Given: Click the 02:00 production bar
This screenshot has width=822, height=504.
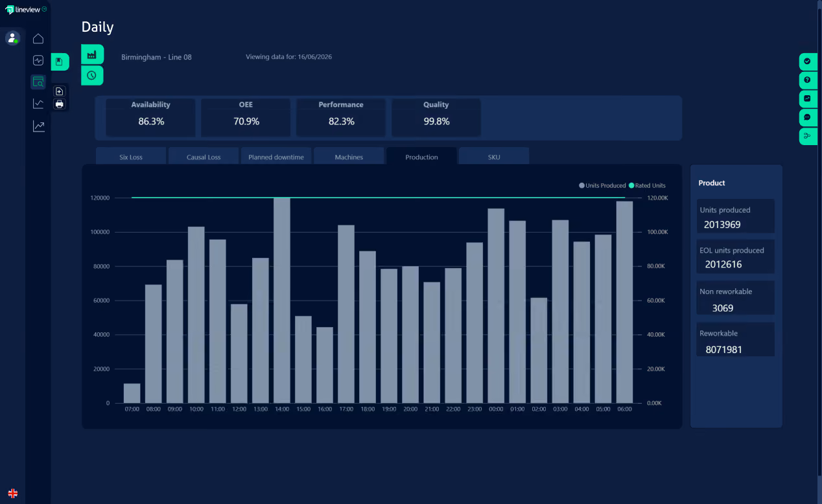Looking at the screenshot, I should coord(539,350).
